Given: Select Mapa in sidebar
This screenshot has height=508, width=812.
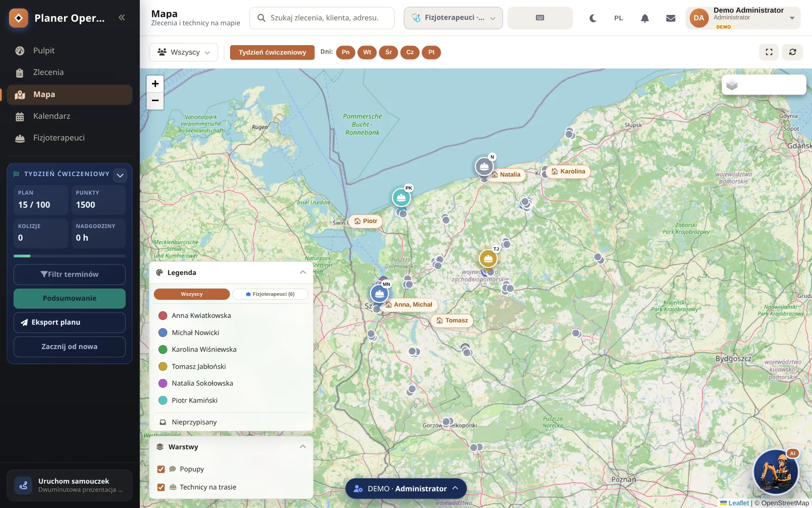Looking at the screenshot, I should point(69,94).
